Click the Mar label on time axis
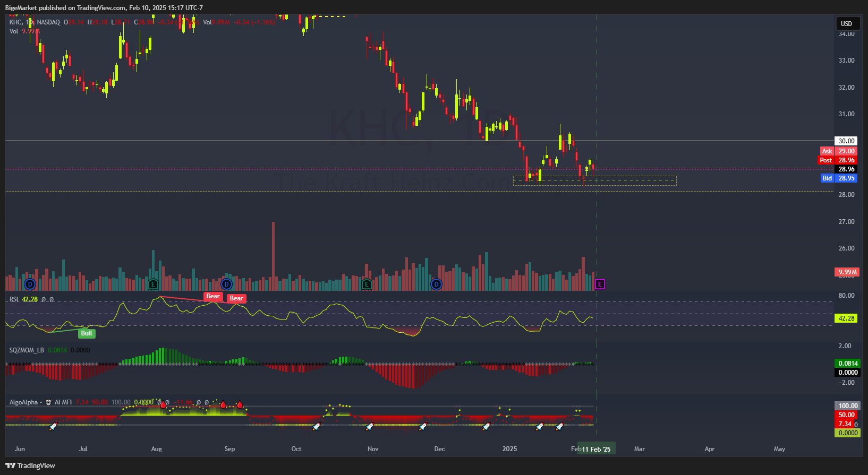This screenshot has width=868, height=475. (640, 449)
